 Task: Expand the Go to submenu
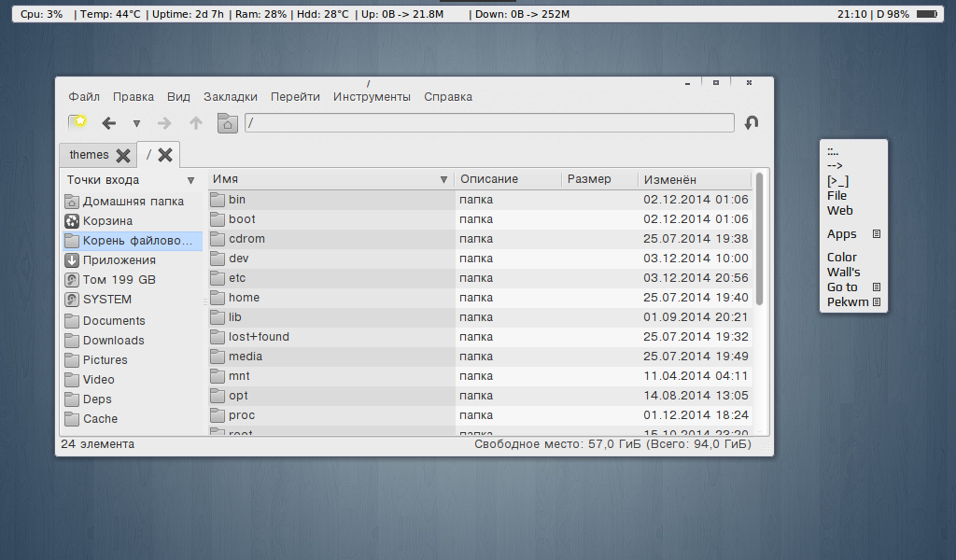pyautogui.click(x=877, y=287)
